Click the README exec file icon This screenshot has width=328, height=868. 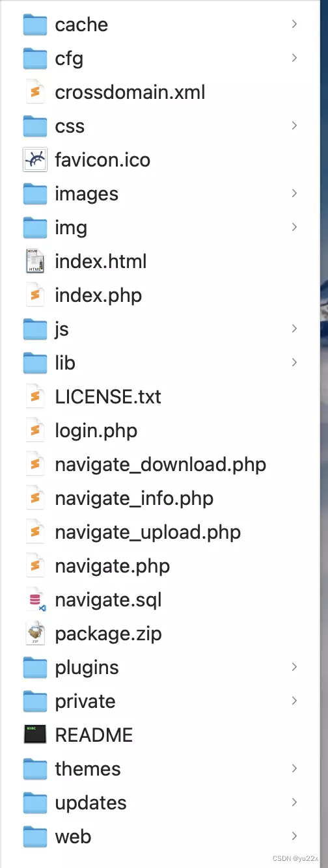[x=35, y=735]
